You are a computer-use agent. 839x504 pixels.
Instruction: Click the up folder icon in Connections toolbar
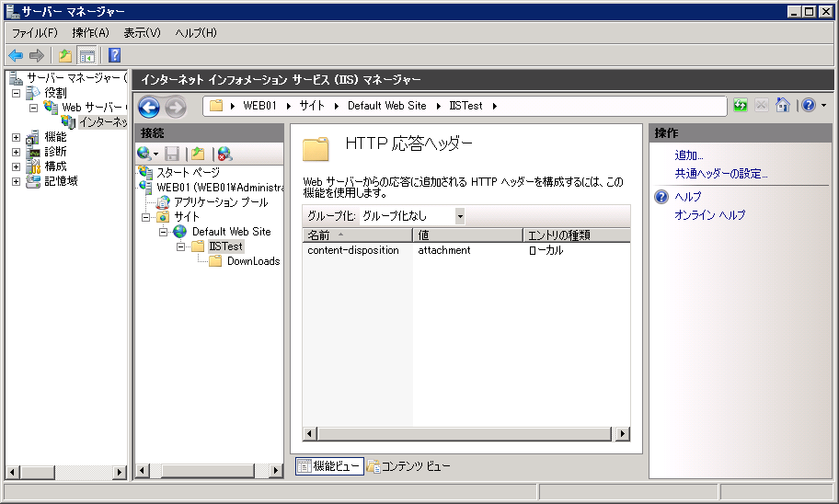[x=198, y=154]
